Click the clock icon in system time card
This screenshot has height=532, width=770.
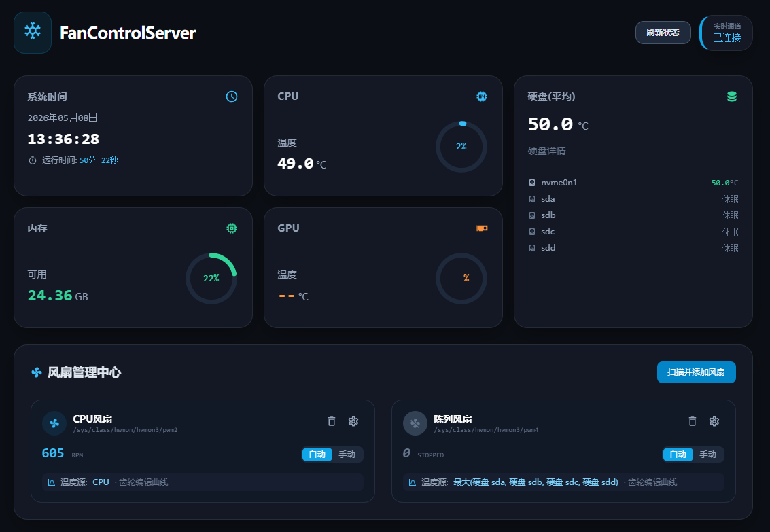point(232,96)
